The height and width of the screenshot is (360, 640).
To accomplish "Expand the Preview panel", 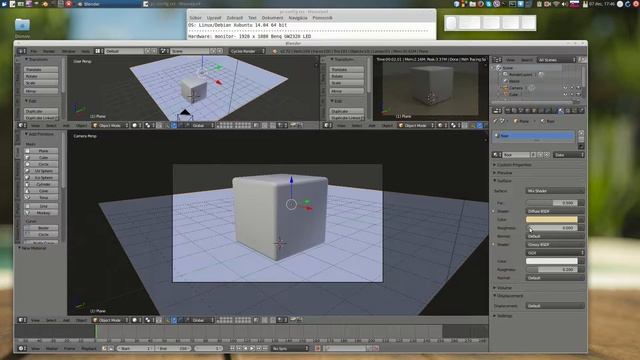I will point(503,173).
